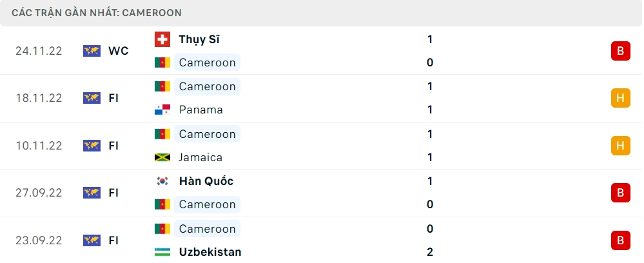Click the 27.09.22 match date
Viewport: 644px width, 263px height.
(x=39, y=193)
